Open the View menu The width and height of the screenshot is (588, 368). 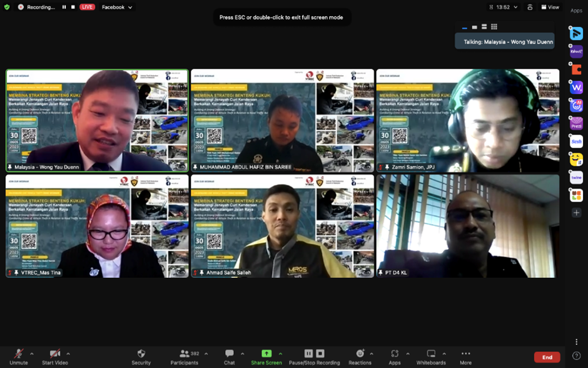point(550,7)
